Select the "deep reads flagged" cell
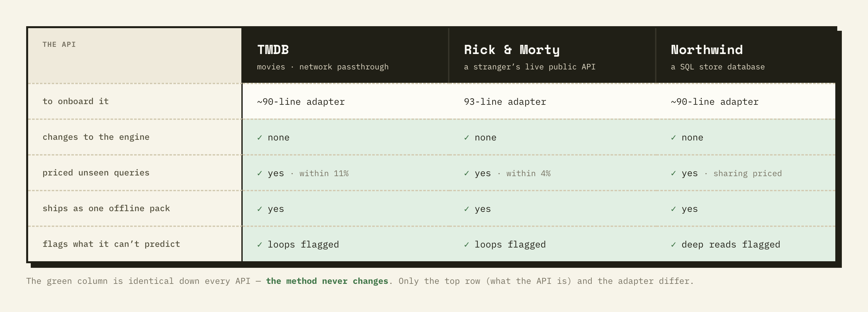868x312 pixels. coord(731,245)
